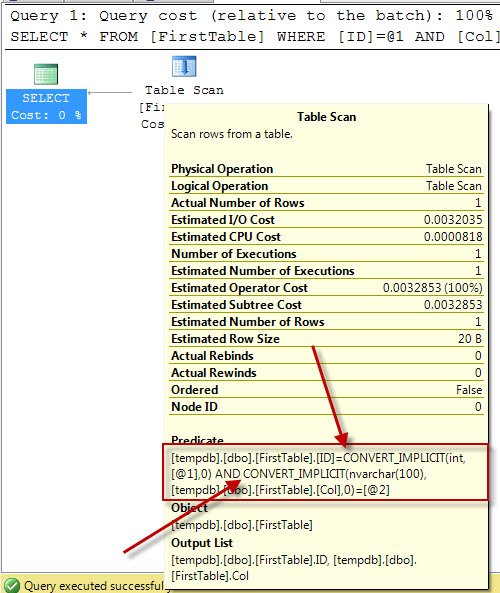The width and height of the screenshot is (500, 593).
Task: Click the green success status icon
Action: (12, 585)
